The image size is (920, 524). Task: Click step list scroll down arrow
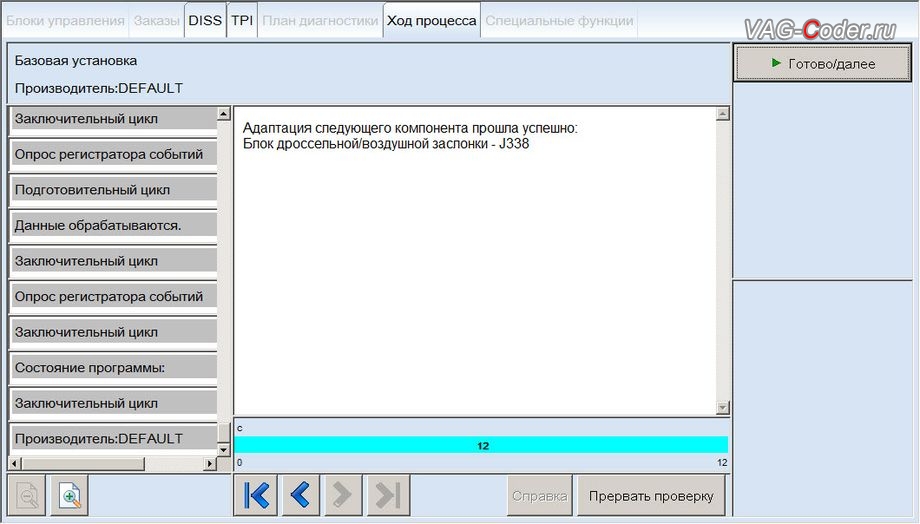[224, 449]
